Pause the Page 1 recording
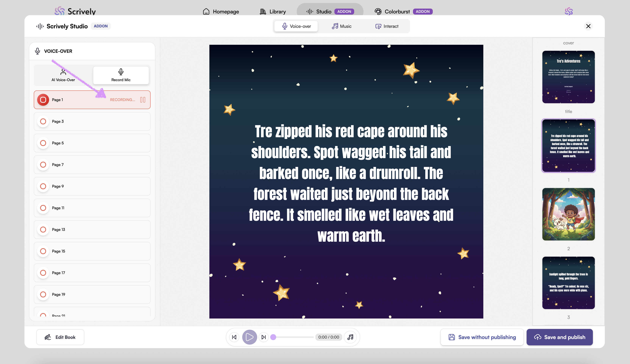 point(143,100)
